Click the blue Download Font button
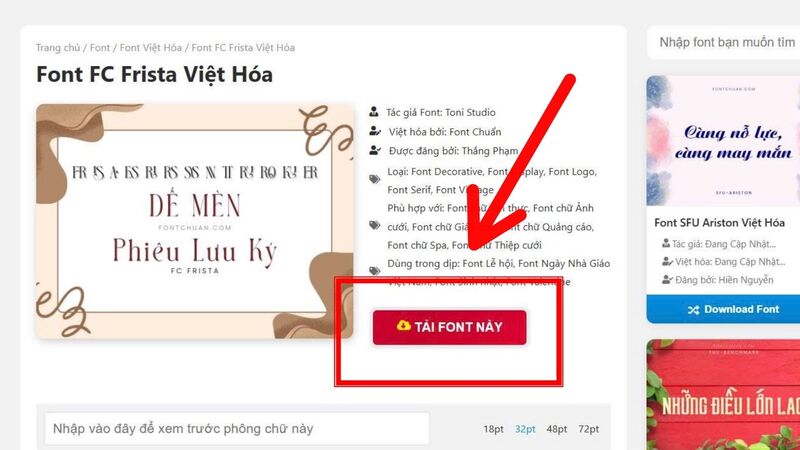Screen dimensions: 800x450 [723, 309]
